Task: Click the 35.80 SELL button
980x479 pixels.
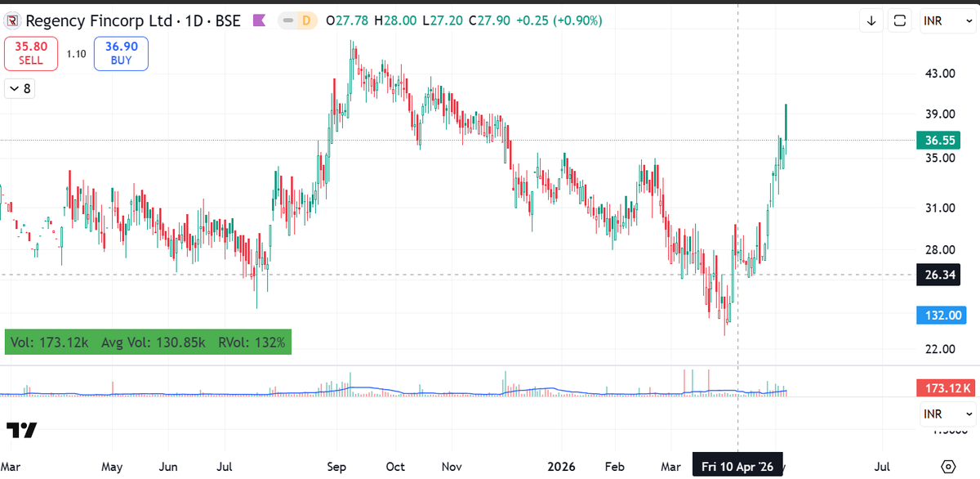Action: (x=31, y=53)
